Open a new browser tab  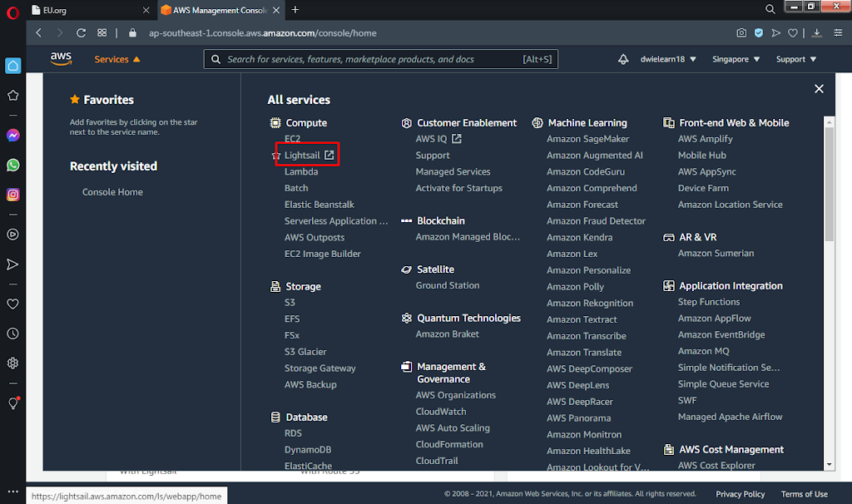pos(295,10)
